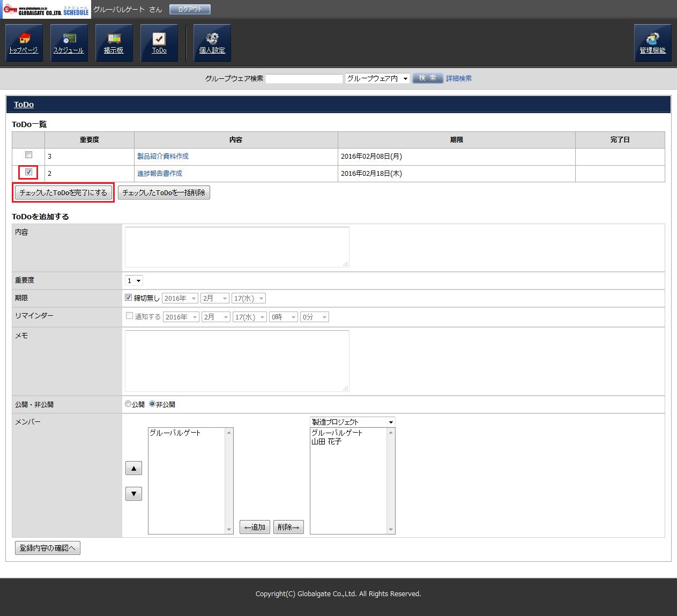Click the ToDo section header link
The height and width of the screenshot is (616, 677).
[24, 105]
